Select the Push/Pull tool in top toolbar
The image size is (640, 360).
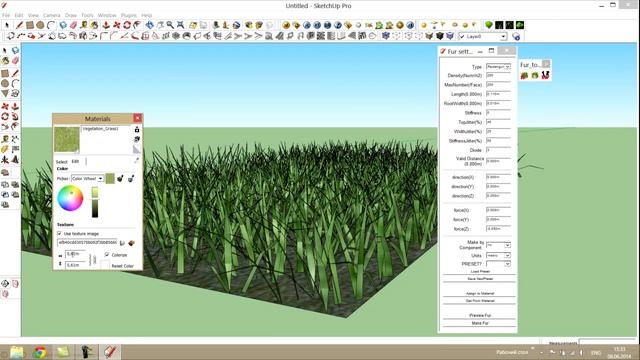(106, 25)
